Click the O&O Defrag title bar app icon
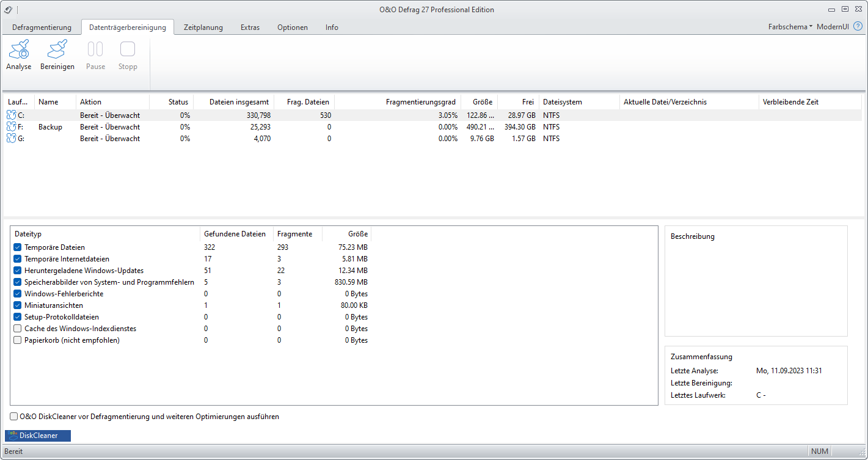Screen dimensions: 868x460 (x=9, y=9)
